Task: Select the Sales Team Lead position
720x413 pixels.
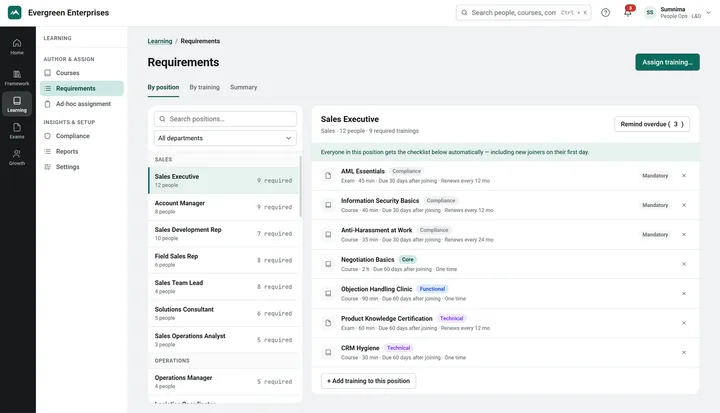Action: point(223,287)
